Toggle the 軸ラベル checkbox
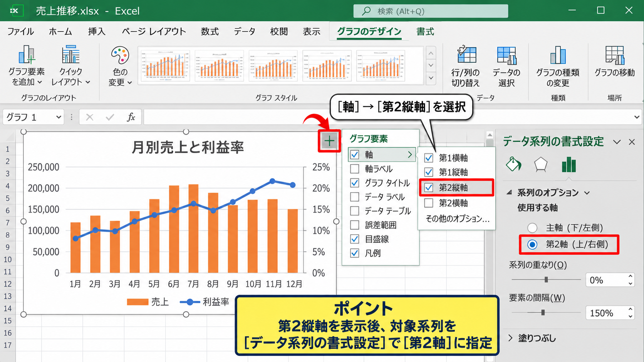Image resolution: width=644 pixels, height=362 pixels. pos(355,169)
